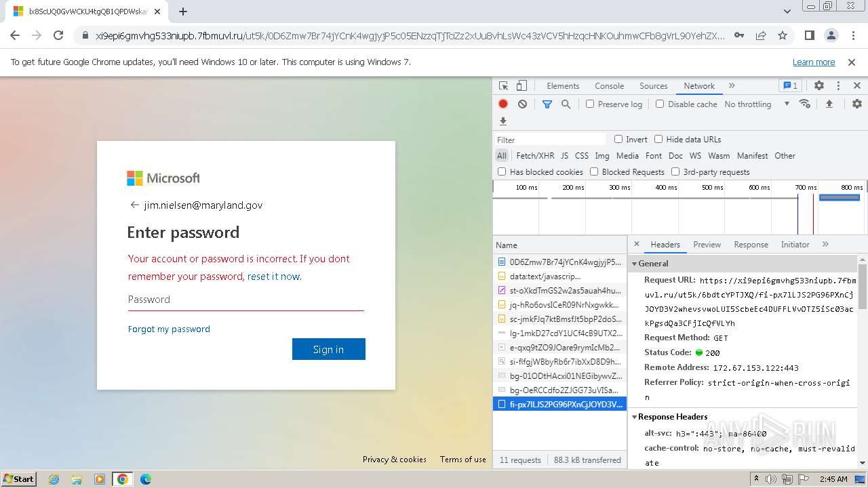Open the Preview tab

pos(707,245)
